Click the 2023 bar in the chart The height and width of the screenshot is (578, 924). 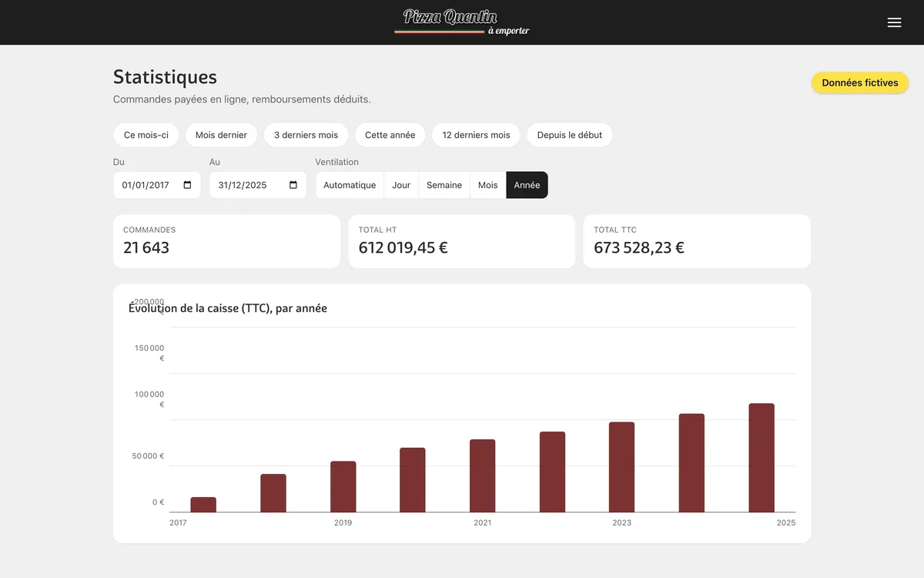coord(622,467)
